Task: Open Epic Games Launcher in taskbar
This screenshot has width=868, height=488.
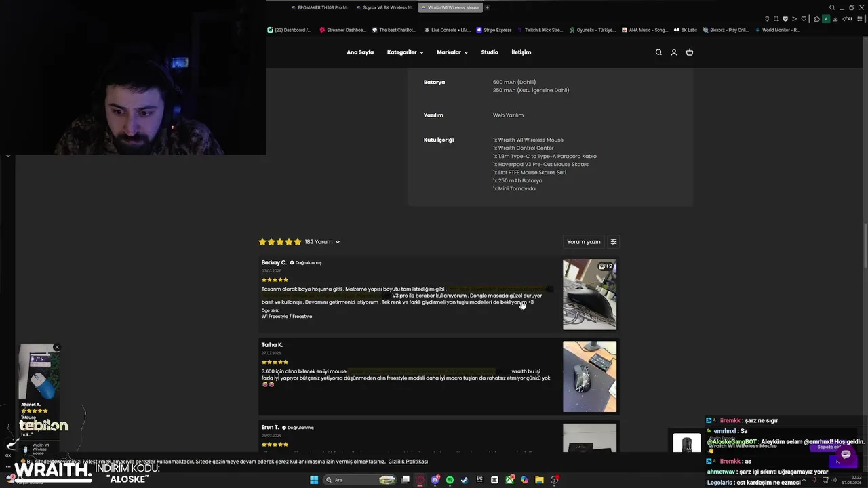Action: point(479,480)
